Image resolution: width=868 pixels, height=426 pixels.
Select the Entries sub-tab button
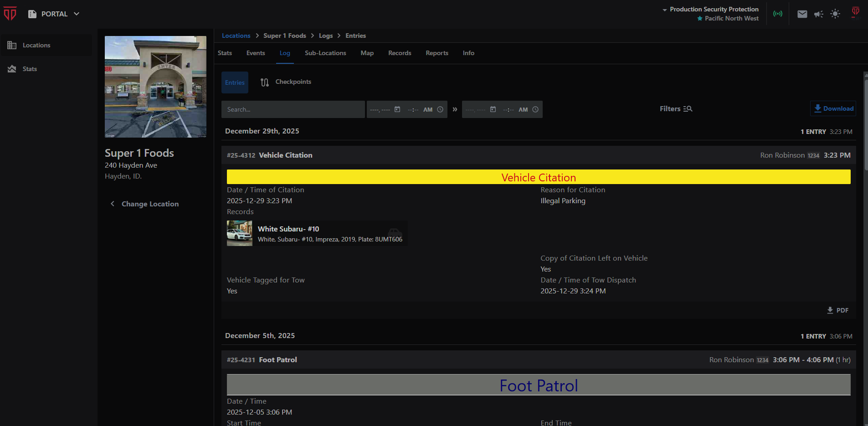[x=235, y=82]
